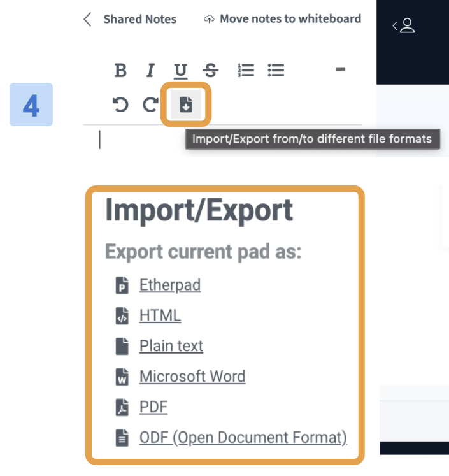This screenshot has width=449, height=476.
Task: Collapse Shared Notes using the back chevron
Action: (x=88, y=19)
